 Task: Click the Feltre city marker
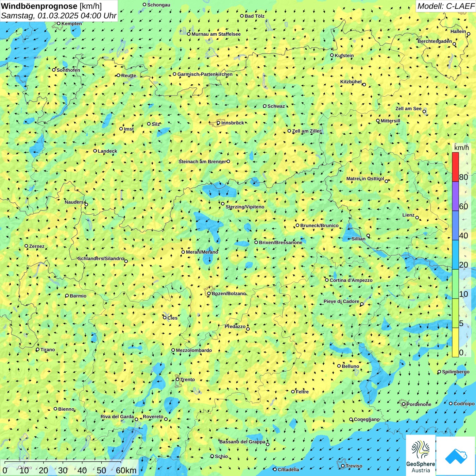click(x=293, y=392)
